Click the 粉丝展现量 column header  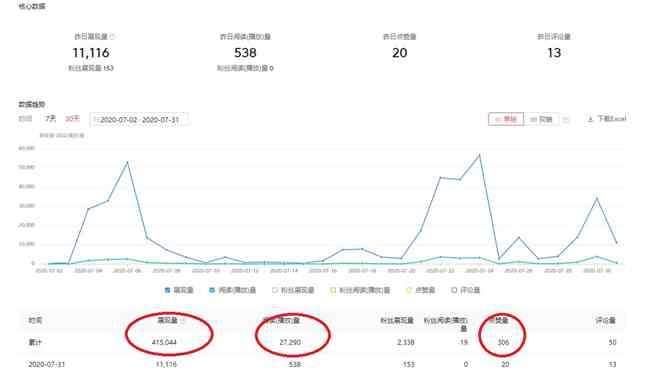click(x=397, y=321)
